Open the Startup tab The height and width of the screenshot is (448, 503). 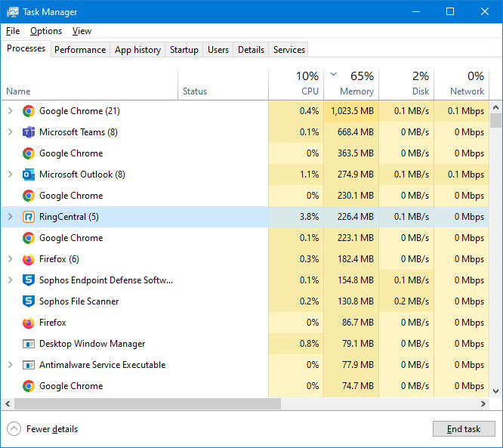point(184,50)
